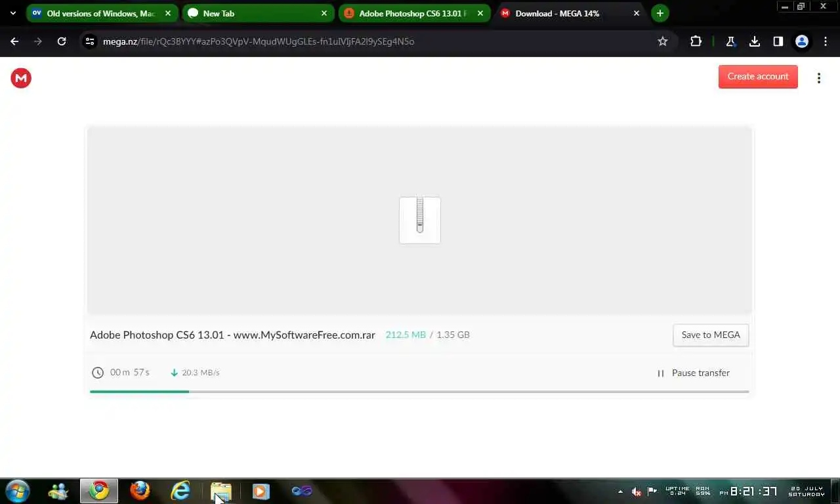840x504 pixels.
Task: Toggle the browser side panel
Action: tap(778, 41)
